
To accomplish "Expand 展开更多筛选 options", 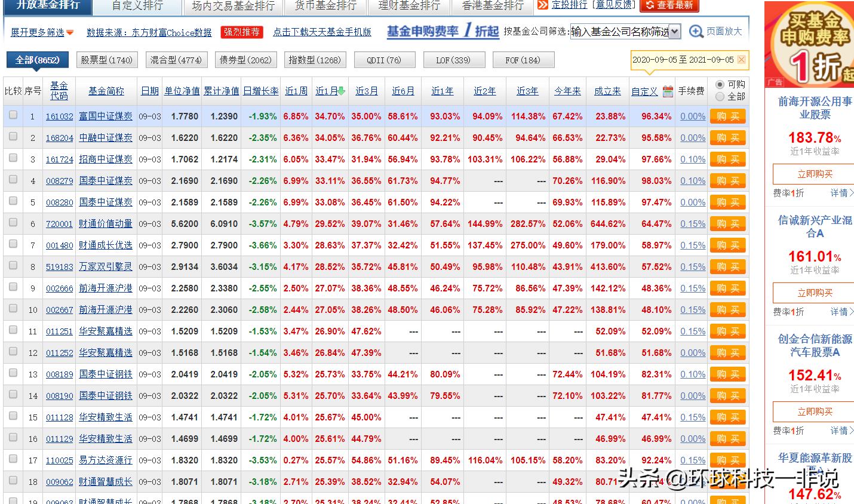I will 42,32.
